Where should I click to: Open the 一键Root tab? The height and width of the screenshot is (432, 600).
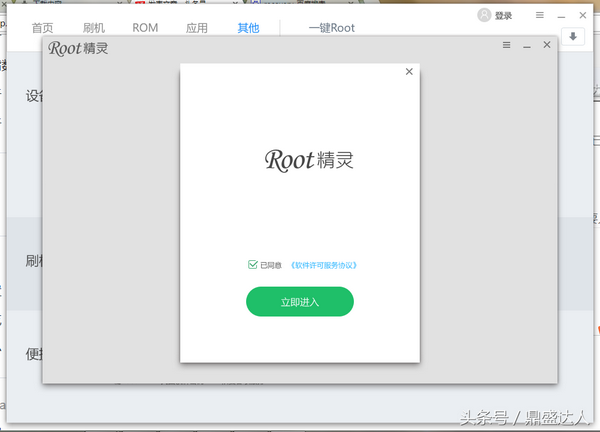point(332,28)
